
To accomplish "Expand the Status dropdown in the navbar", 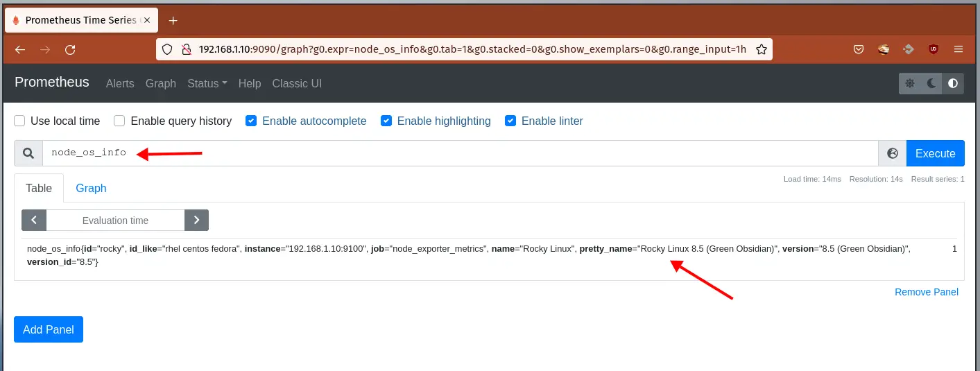I will (x=207, y=83).
